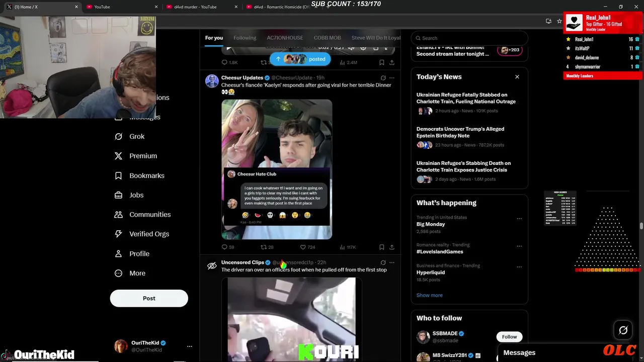Open the Grok sidebar item
This screenshot has width=644, height=362.
point(130,136)
